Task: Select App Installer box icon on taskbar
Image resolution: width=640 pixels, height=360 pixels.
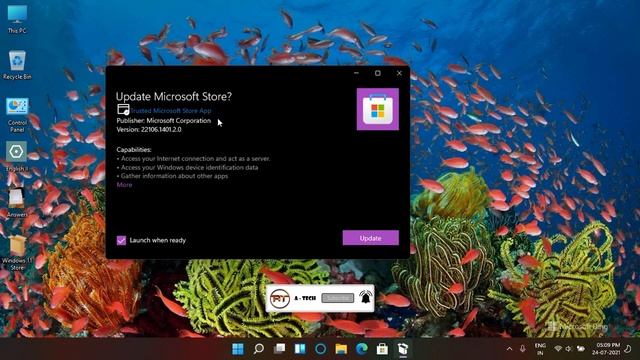Action: pyautogui.click(x=403, y=349)
